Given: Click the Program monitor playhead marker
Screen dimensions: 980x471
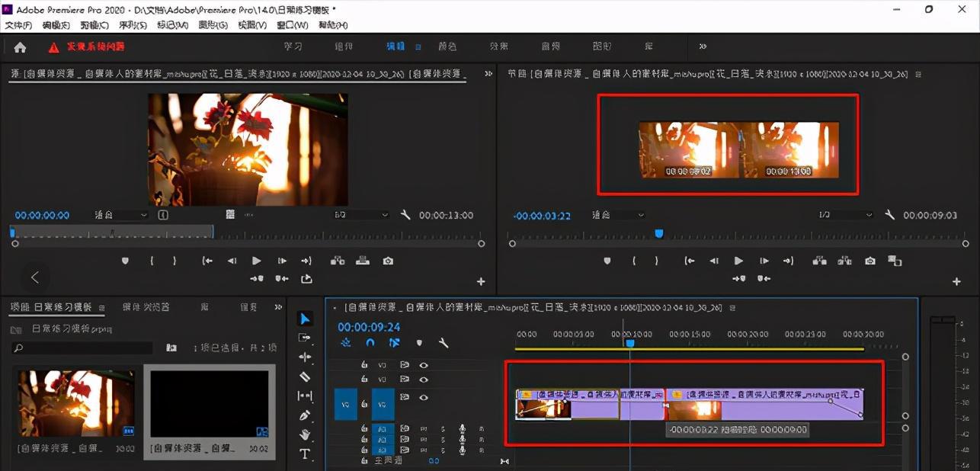Looking at the screenshot, I should click(659, 233).
